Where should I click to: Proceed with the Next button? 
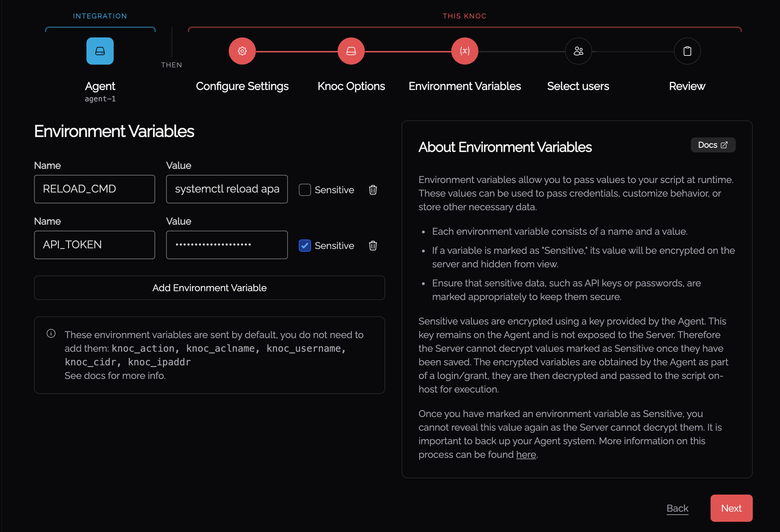731,508
